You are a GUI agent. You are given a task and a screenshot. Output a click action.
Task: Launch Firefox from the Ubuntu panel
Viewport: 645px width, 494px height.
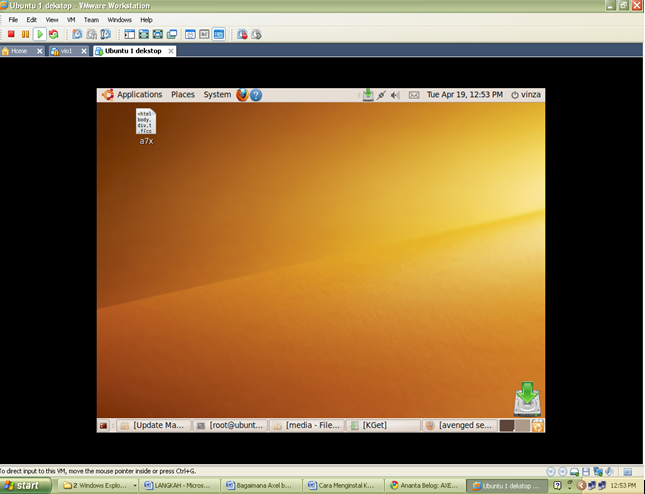[242, 95]
